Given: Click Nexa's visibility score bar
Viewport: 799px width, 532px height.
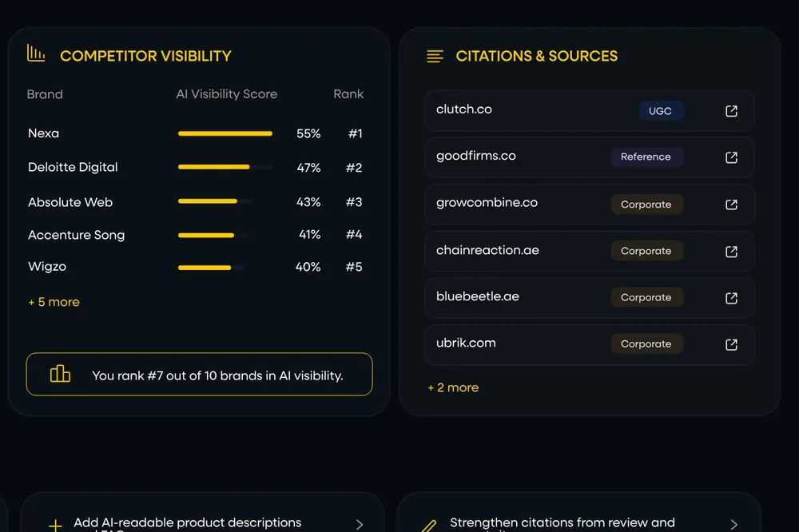Looking at the screenshot, I should point(225,133).
